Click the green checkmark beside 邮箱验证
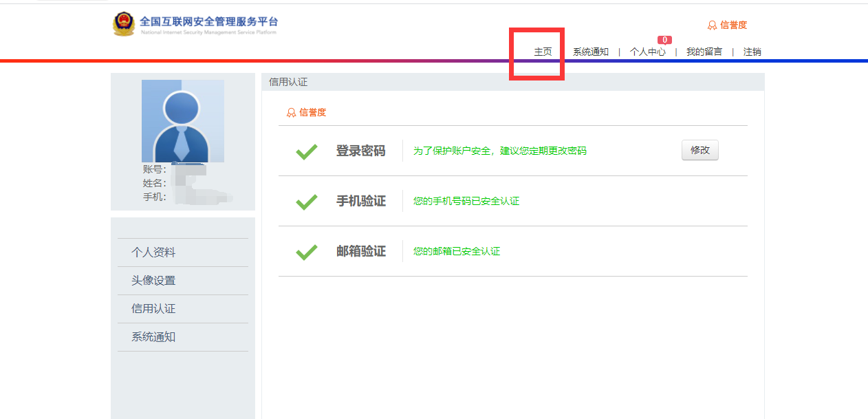 pyautogui.click(x=306, y=252)
